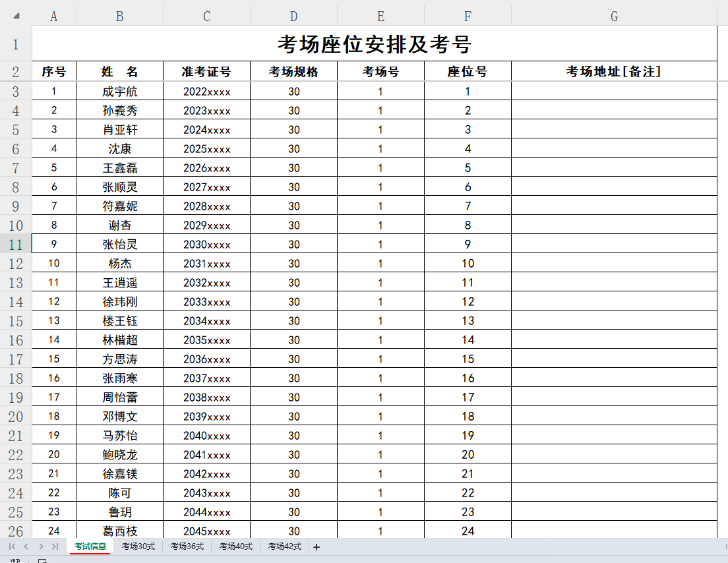728x563 pixels.
Task: Go to next sheet with the arrow
Action: tap(41, 547)
